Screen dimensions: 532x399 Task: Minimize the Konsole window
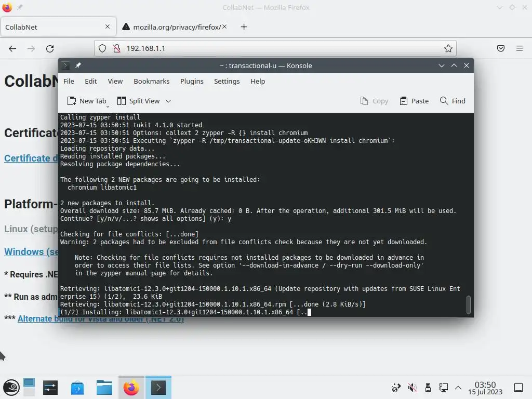click(442, 65)
